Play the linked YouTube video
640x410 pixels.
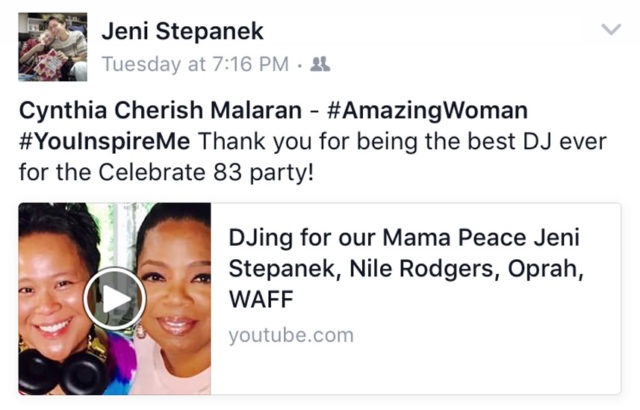click(x=115, y=298)
